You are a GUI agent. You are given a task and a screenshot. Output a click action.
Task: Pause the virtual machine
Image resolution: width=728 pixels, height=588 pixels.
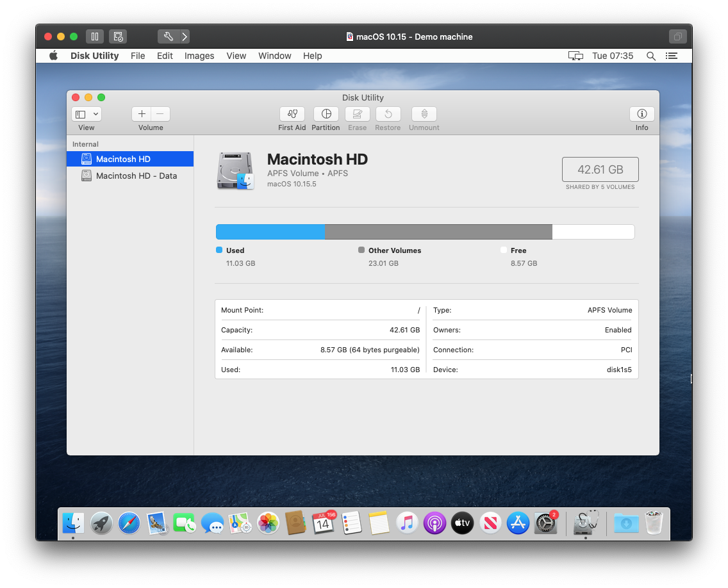coord(95,37)
